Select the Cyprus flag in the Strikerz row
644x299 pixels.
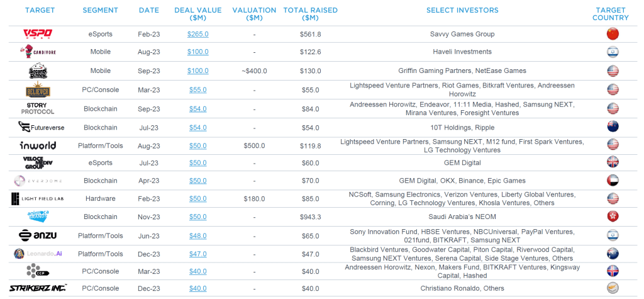(x=613, y=288)
